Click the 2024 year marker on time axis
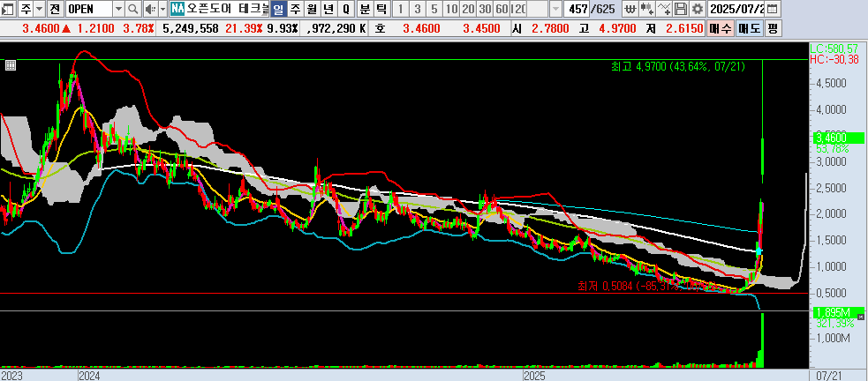868x381 pixels. (90, 376)
